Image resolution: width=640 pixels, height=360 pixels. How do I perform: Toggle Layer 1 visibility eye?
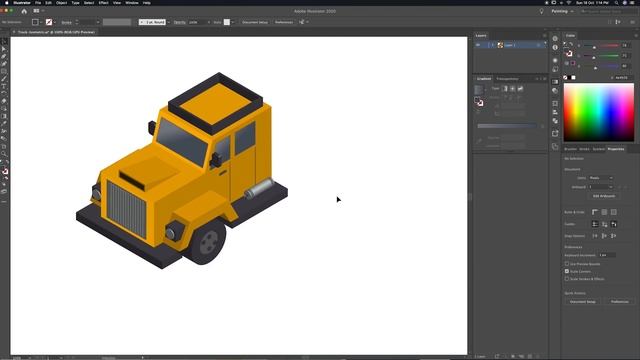[x=478, y=45]
